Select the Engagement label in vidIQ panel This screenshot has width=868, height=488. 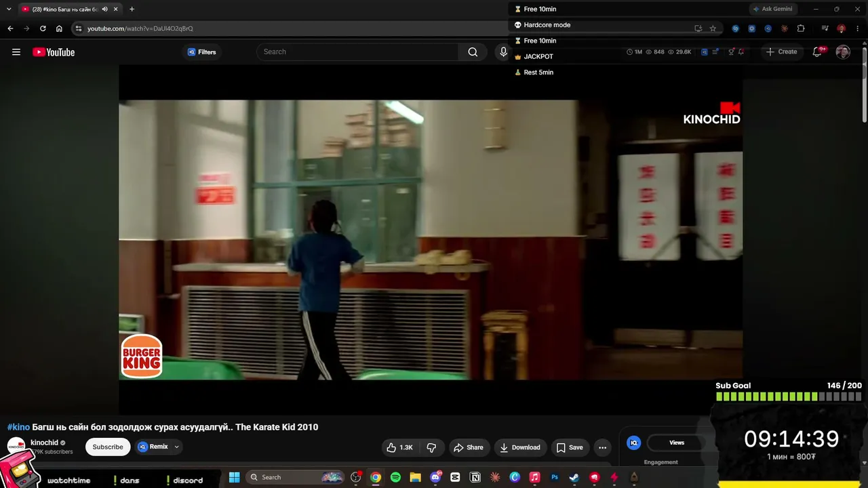[x=660, y=462]
